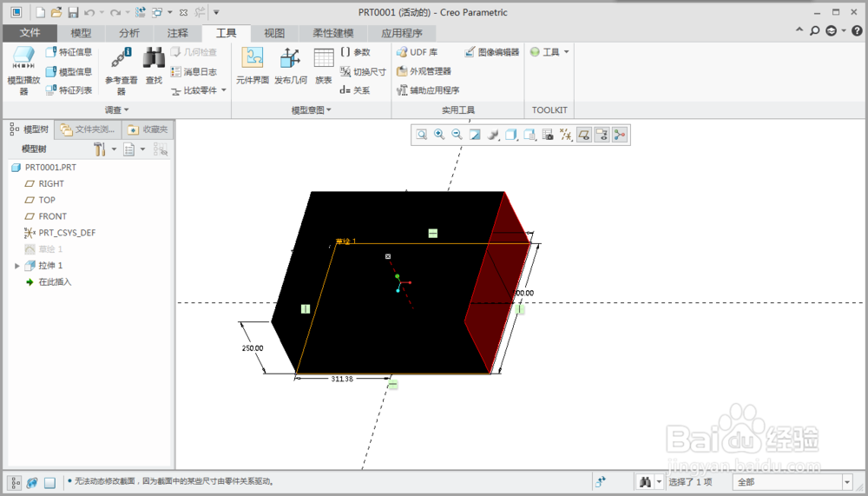
Task: Open Message Log (消息日志)
Action: coord(194,71)
